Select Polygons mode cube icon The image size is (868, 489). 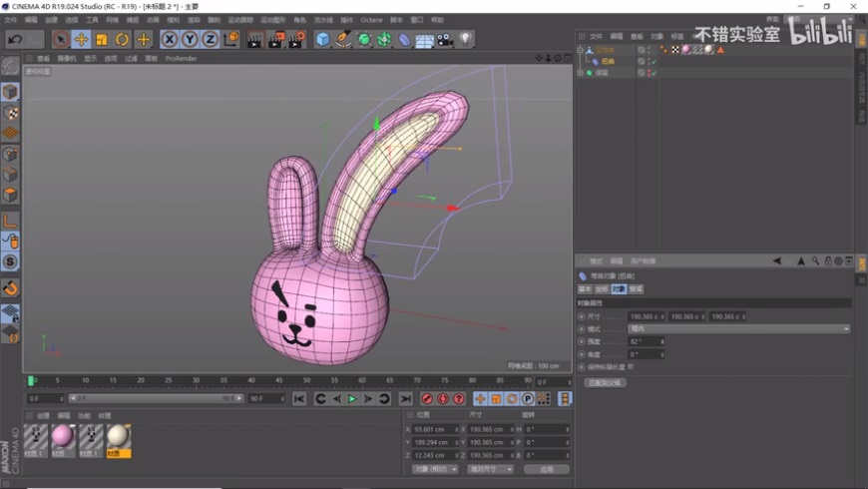pos(10,195)
